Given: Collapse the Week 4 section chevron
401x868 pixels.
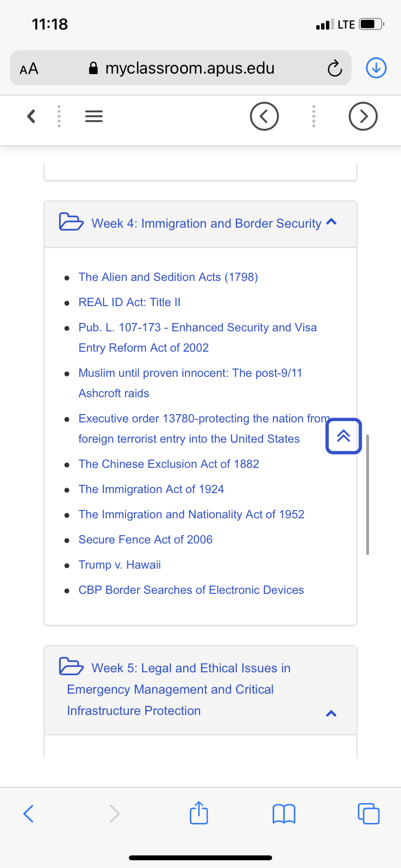Looking at the screenshot, I should (332, 222).
